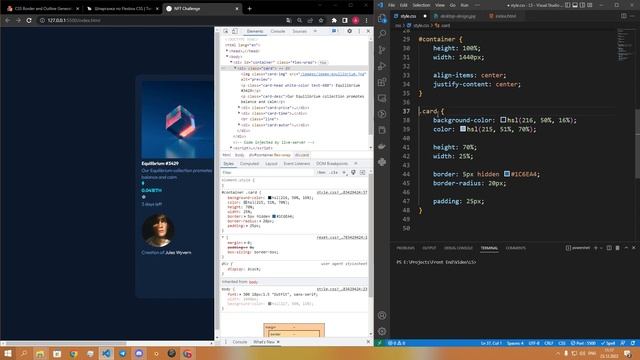The height and width of the screenshot is (360, 640).
Task: Click the DevTools inspect element picker
Action: click(x=226, y=31)
